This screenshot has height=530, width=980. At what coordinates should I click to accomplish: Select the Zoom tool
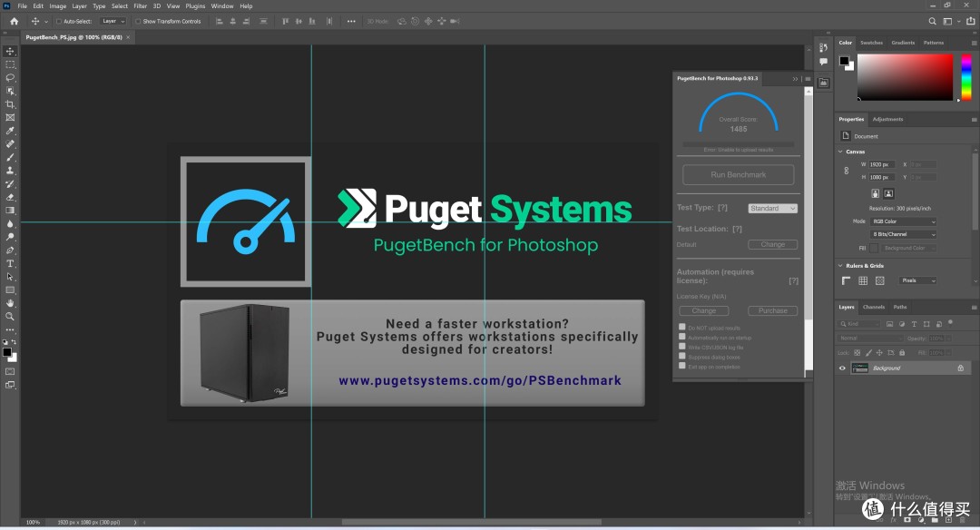[x=10, y=317]
